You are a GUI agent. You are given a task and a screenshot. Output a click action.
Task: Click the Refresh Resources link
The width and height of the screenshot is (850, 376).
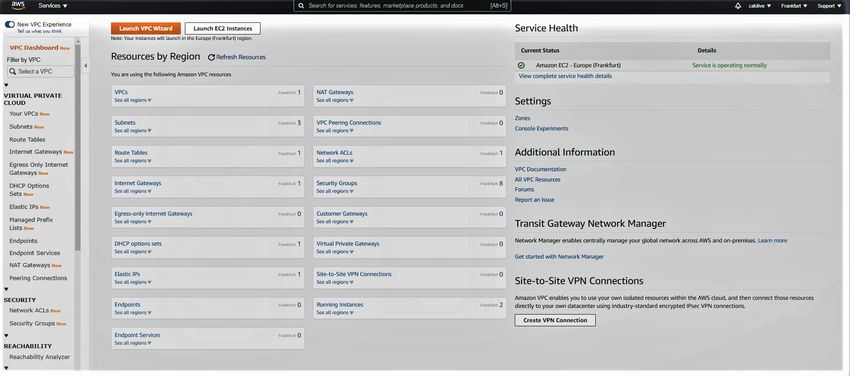[x=241, y=57]
